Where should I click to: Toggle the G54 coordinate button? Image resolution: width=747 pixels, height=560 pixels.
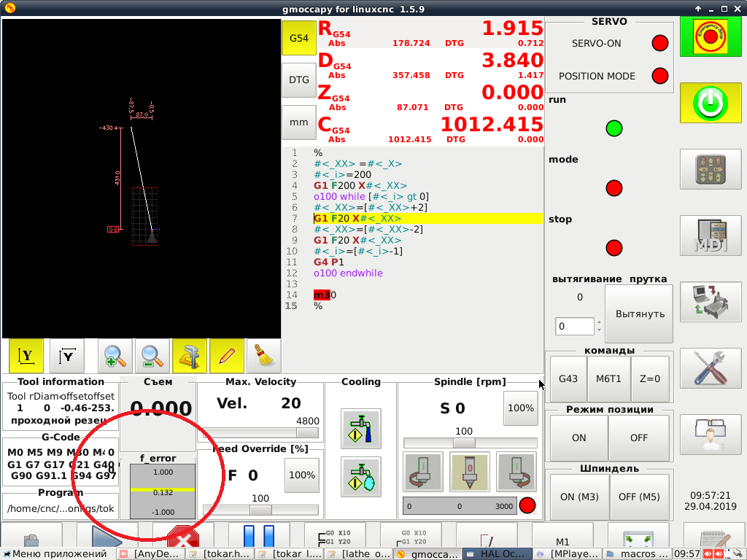(x=298, y=38)
